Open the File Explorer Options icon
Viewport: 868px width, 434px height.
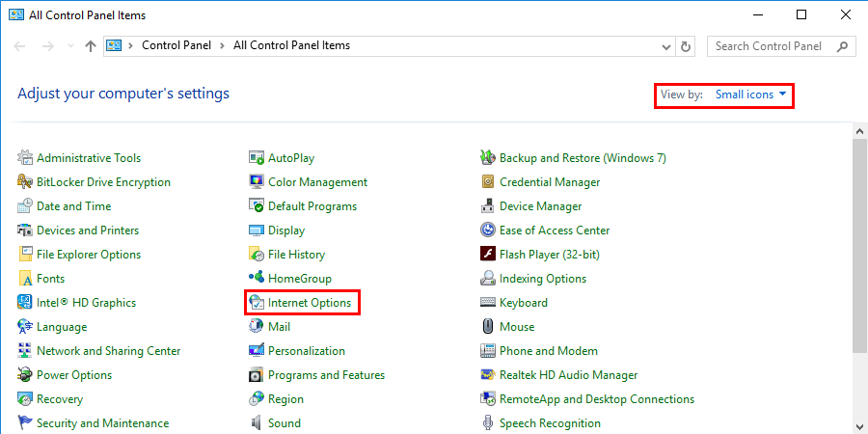click(x=25, y=255)
